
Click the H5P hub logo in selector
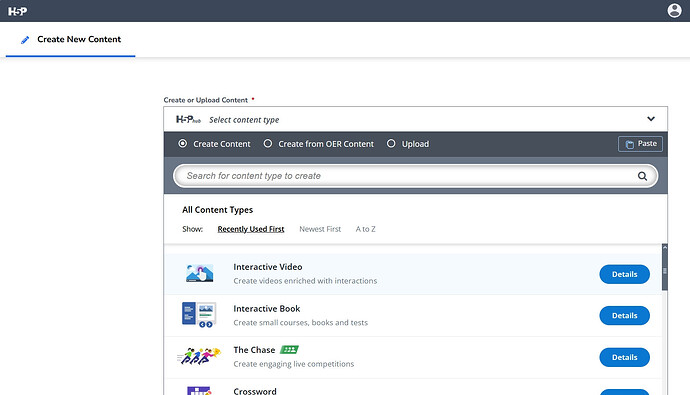(188, 120)
